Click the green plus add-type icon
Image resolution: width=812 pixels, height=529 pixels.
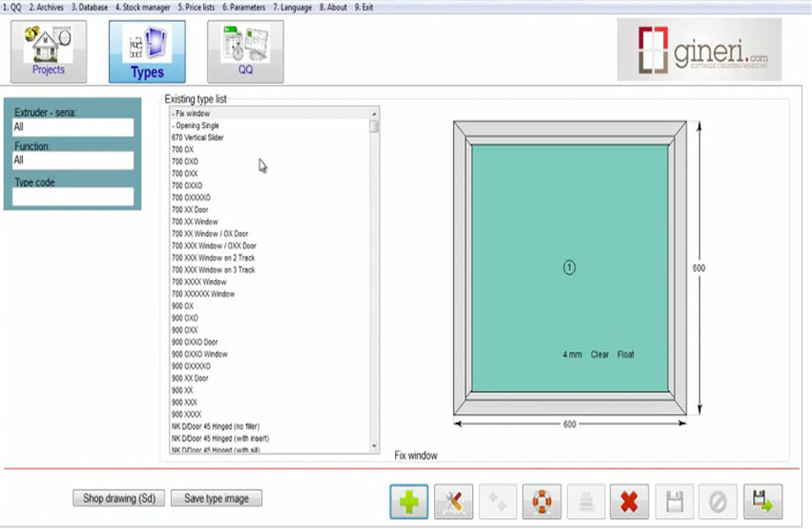coord(409,502)
